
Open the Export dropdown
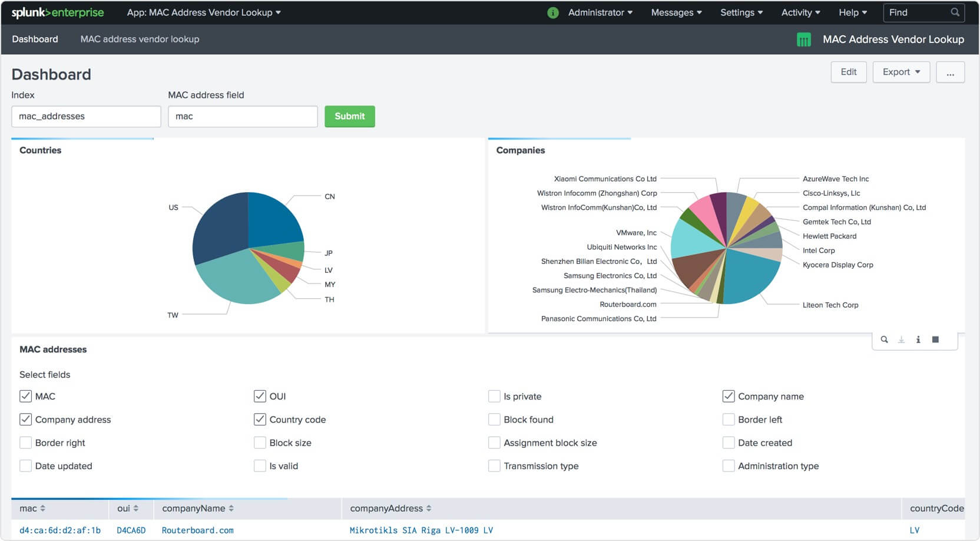tap(901, 72)
